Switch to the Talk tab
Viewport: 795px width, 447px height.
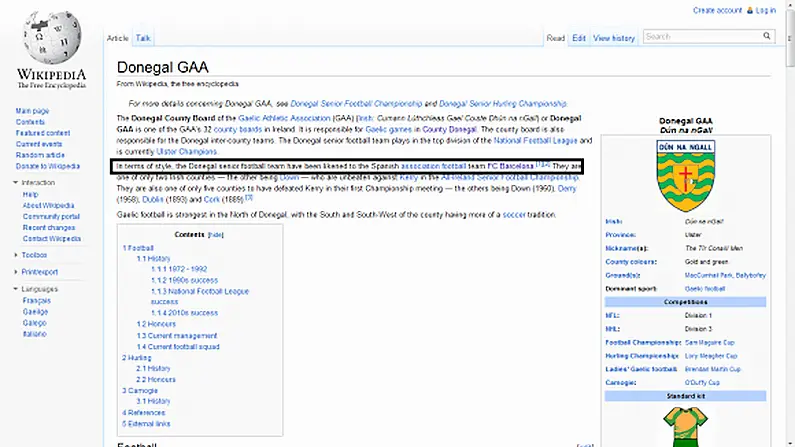(x=142, y=38)
